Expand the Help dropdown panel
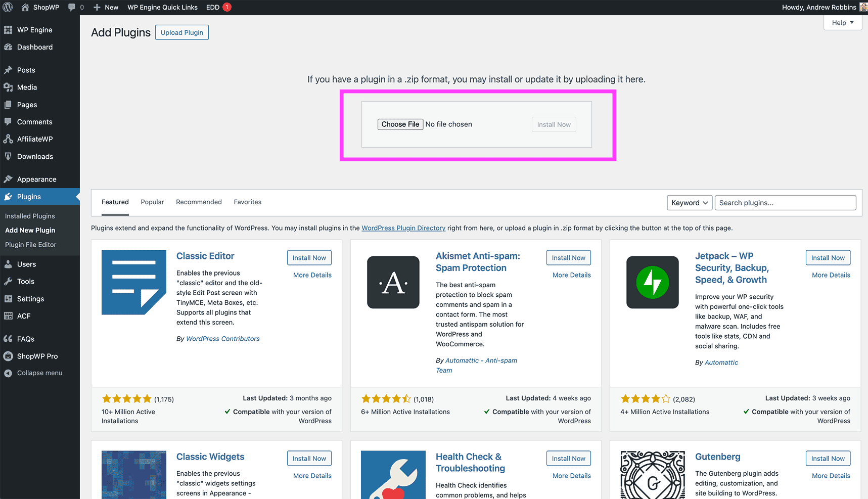The width and height of the screenshot is (868, 499). (842, 23)
